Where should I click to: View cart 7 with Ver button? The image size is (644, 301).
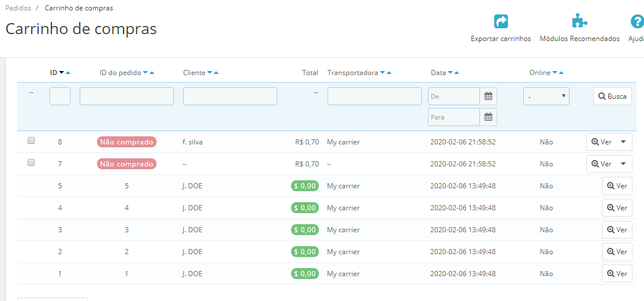tap(602, 163)
